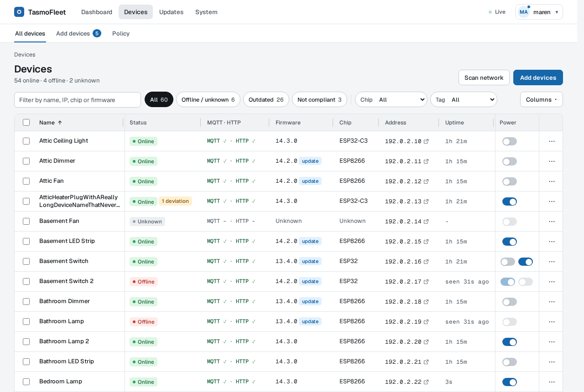Click the external link icon beside 192.0.2.22
This screenshot has width=584, height=392.
point(426,382)
